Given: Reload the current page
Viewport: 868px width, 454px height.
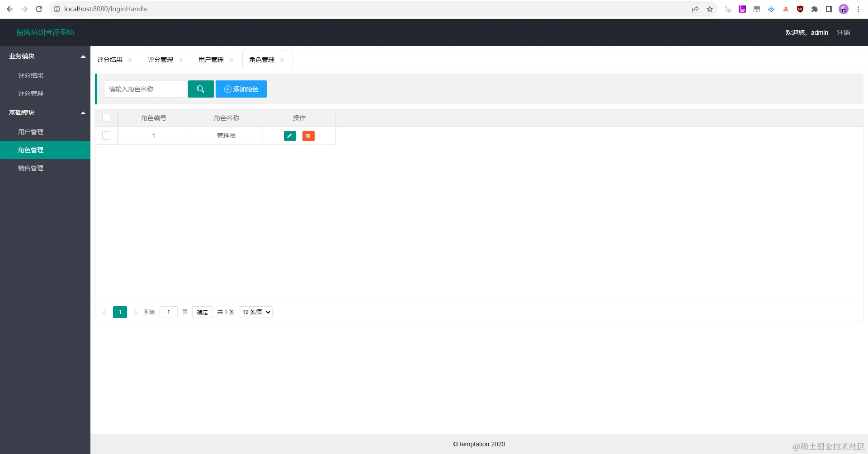Looking at the screenshot, I should pyautogui.click(x=39, y=9).
